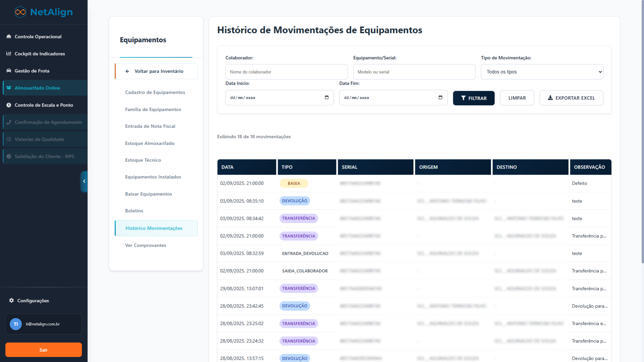Go back via Voltar para Inventário
The width and height of the screenshot is (644, 362).
pyautogui.click(x=156, y=71)
